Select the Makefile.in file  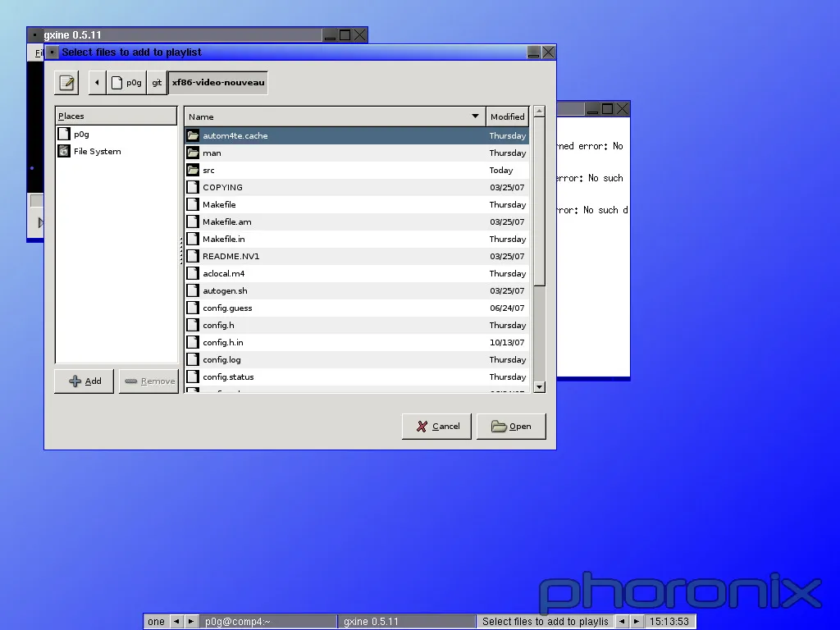(x=357, y=239)
